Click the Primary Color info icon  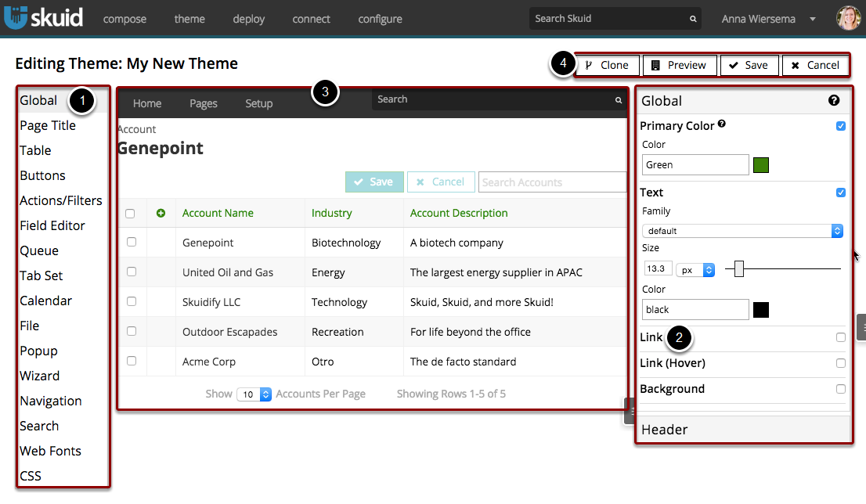coord(722,124)
